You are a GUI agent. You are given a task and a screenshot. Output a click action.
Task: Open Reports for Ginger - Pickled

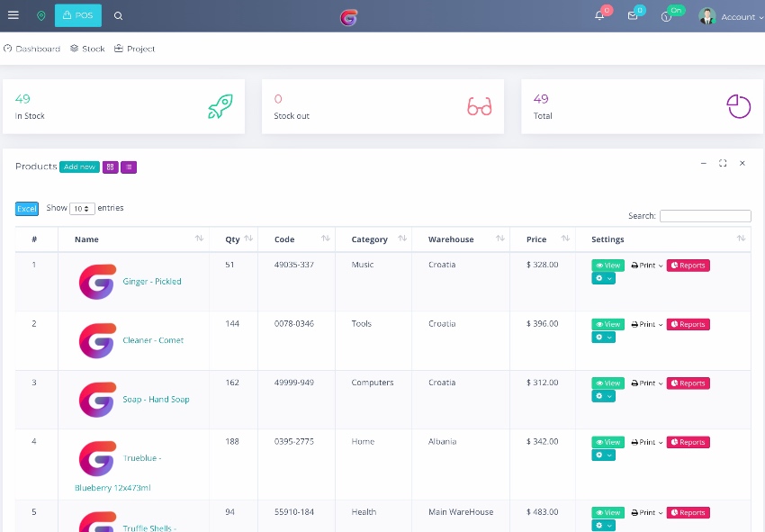point(688,266)
